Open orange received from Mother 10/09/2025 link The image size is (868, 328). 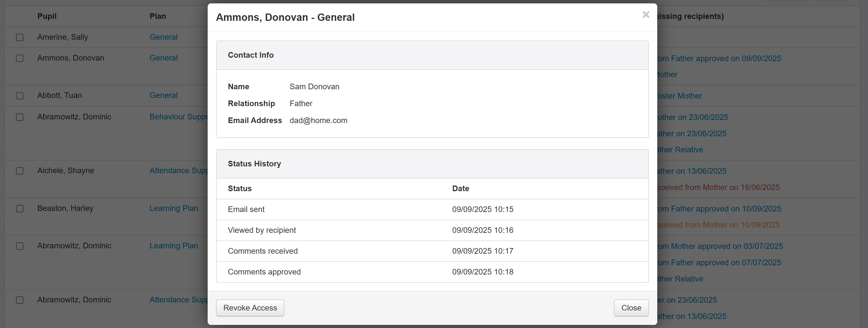coord(719,225)
